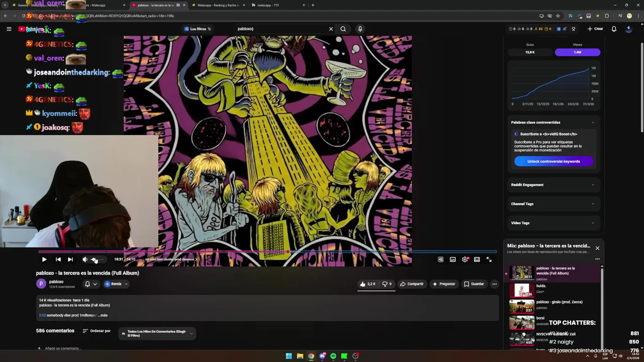
Task: Open more actions menu beside Guardar
Action: tap(495, 284)
